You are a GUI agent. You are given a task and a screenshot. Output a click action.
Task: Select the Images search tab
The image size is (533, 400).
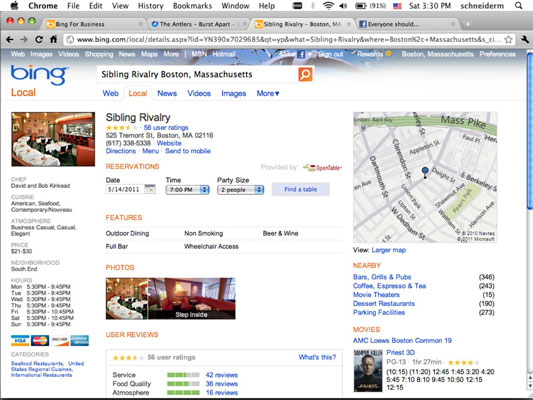pos(234,93)
